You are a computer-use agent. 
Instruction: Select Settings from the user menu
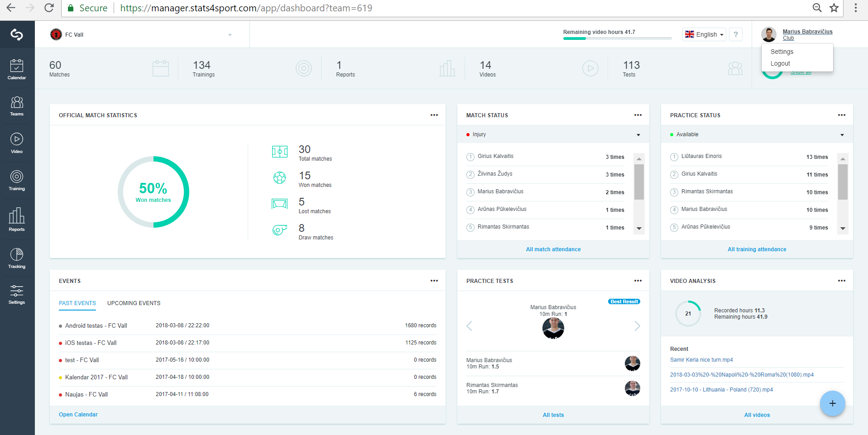782,52
